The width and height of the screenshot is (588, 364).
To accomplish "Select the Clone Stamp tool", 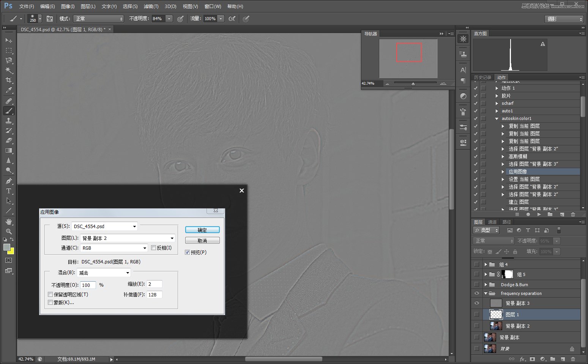I will 9,121.
